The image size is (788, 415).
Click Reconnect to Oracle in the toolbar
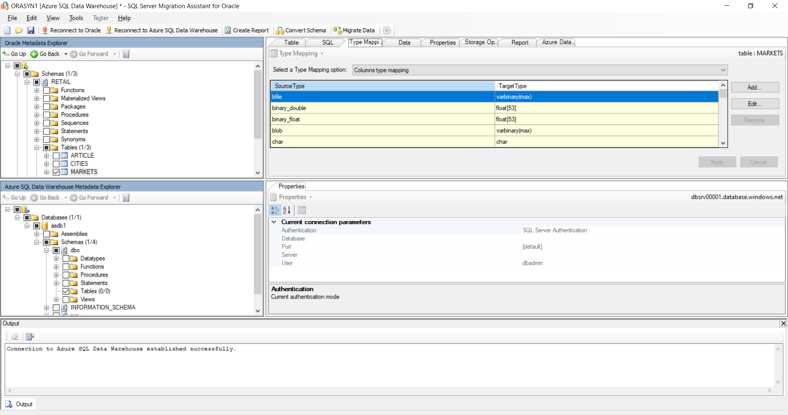[71, 31]
